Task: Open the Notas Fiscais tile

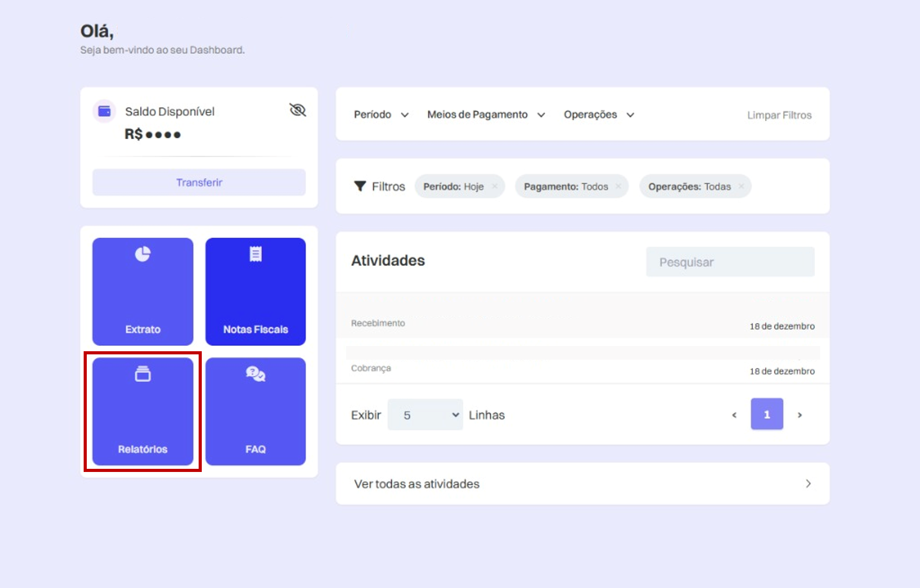Action: point(256,292)
